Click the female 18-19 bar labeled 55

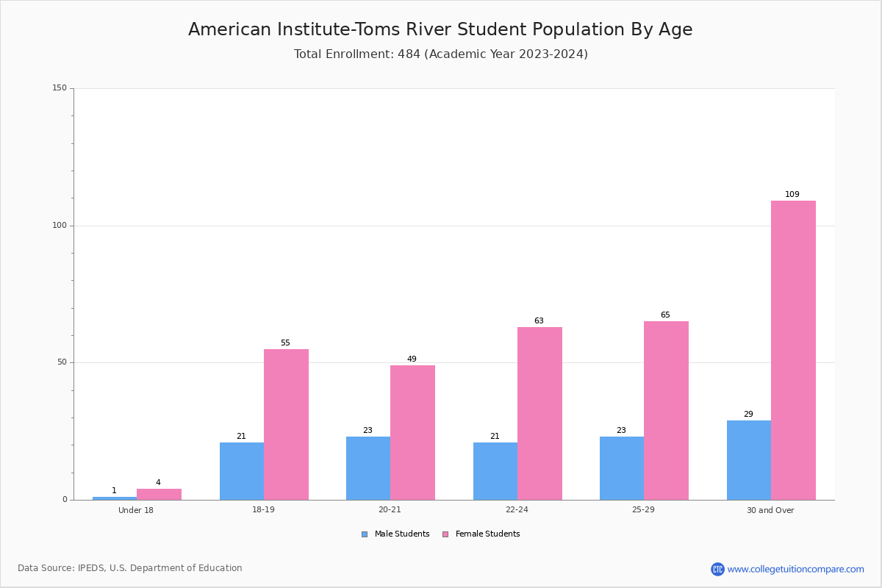(286, 425)
